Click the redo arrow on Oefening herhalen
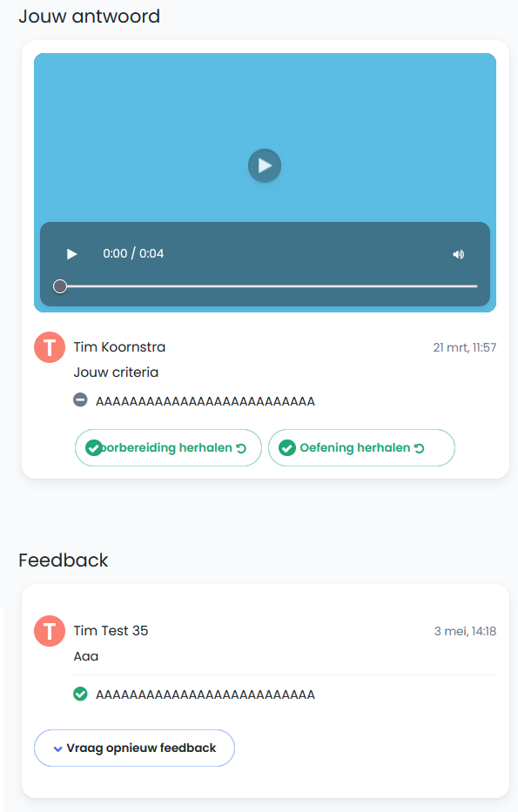This screenshot has width=518, height=812. tap(419, 448)
